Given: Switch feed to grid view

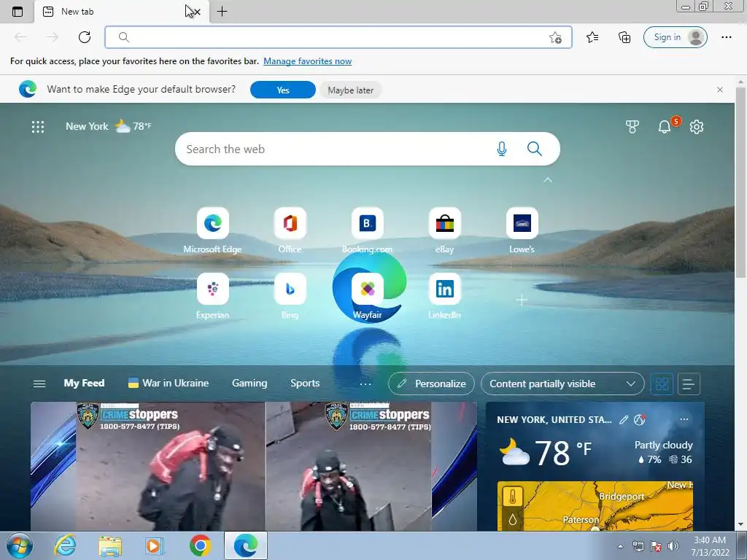Looking at the screenshot, I should tap(662, 384).
